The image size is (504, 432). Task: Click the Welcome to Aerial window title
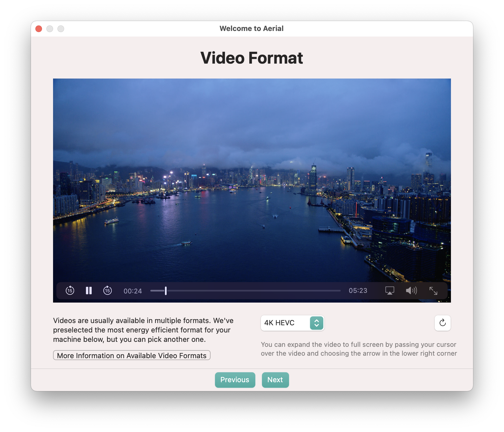(x=251, y=28)
